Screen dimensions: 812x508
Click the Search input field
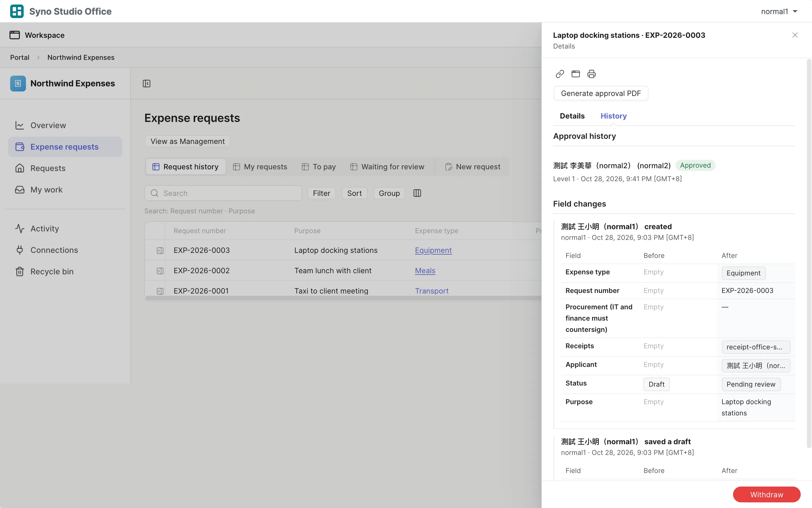coord(223,193)
